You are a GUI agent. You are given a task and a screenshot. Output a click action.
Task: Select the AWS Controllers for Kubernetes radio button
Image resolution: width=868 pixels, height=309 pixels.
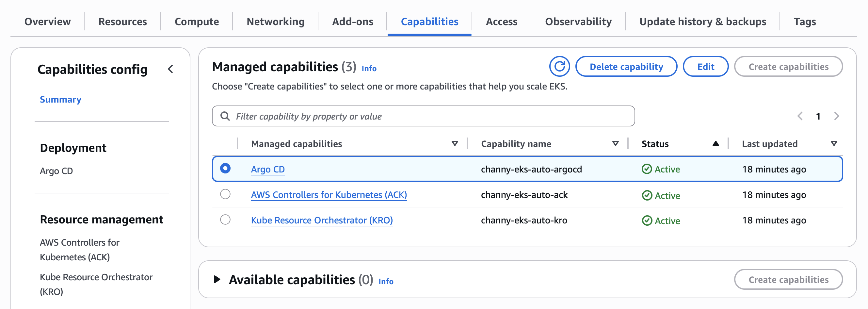point(225,194)
